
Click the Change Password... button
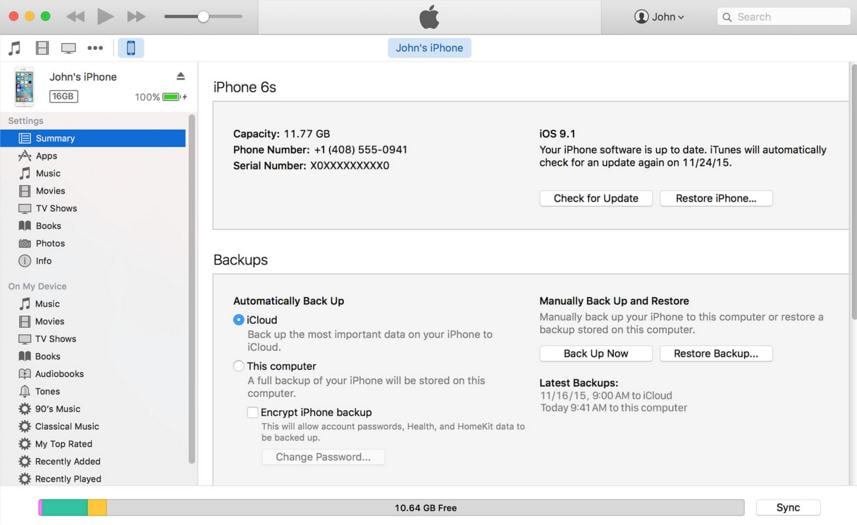[323, 457]
